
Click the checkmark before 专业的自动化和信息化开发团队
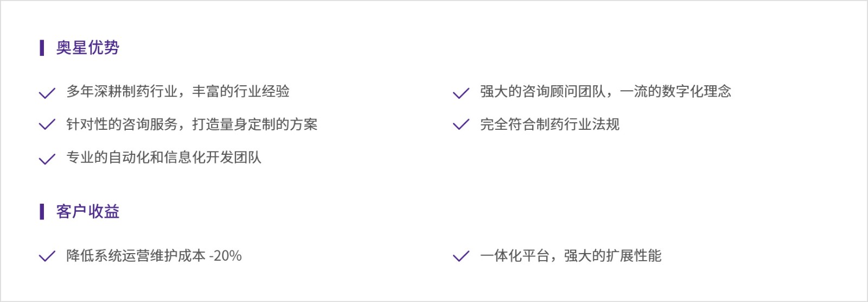(47, 159)
